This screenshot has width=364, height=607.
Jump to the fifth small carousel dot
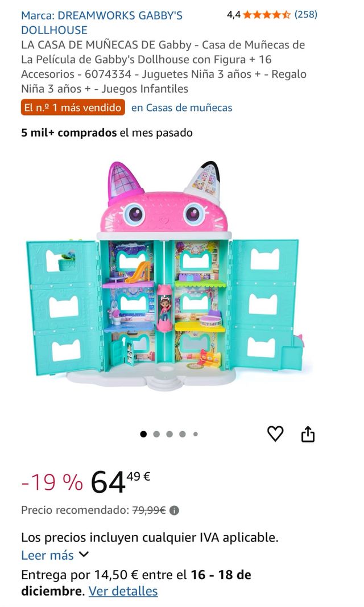click(x=195, y=434)
